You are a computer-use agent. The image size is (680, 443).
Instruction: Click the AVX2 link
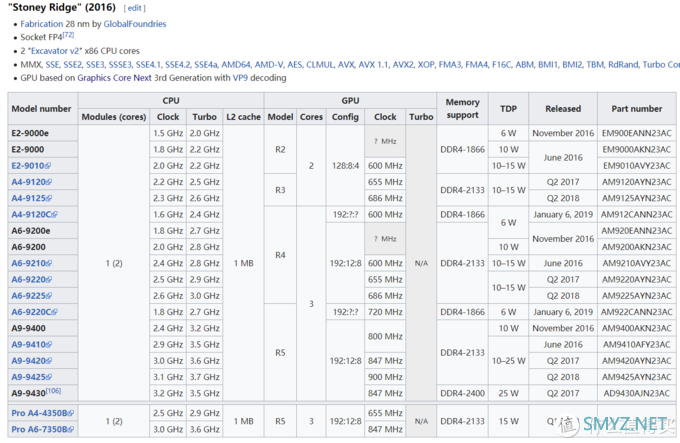coord(403,65)
